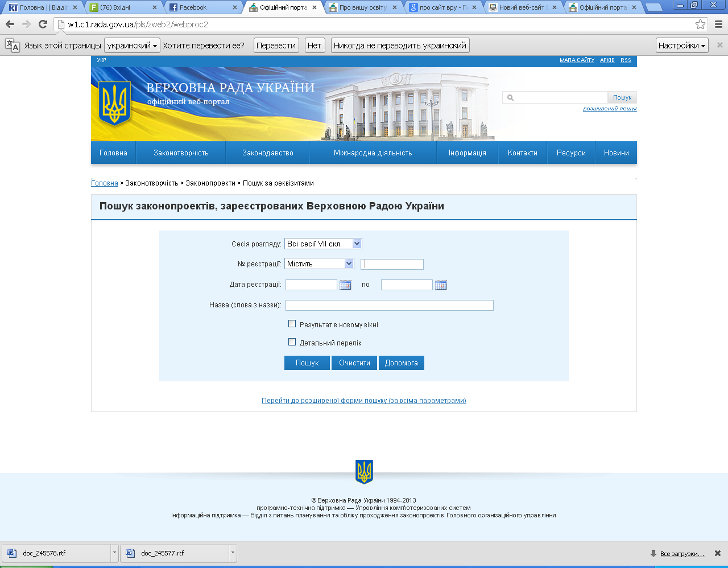Screen dimensions: 728x568
Task: Click the 'Головна' breadcrumb link
Action: pos(105,183)
